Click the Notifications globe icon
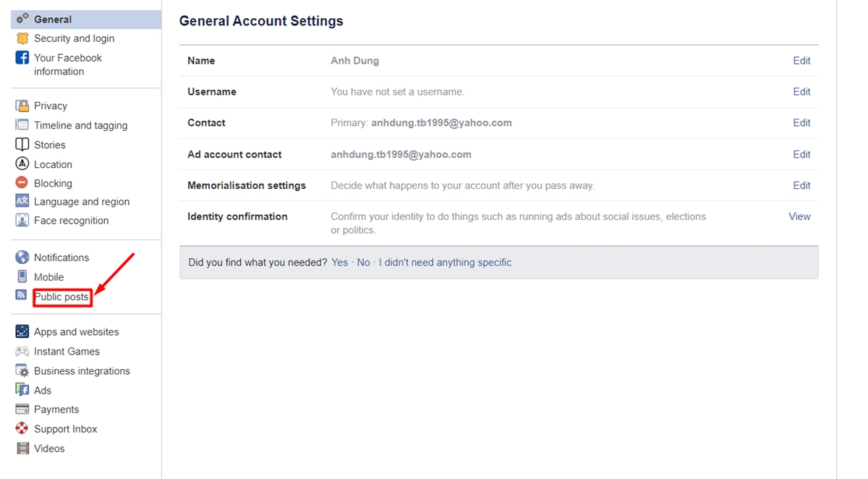Viewport: 868px width, 479px height. click(22, 258)
